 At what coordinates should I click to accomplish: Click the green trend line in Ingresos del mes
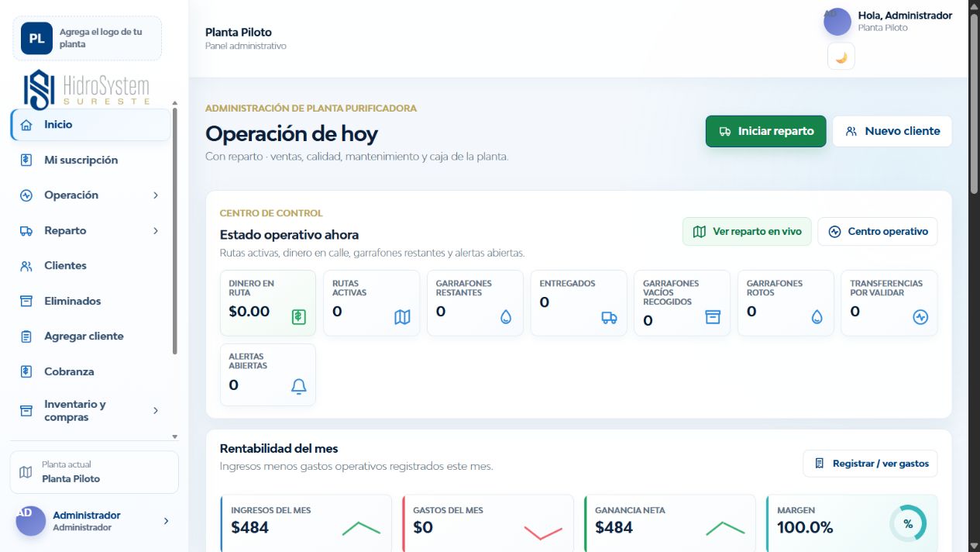pos(361,528)
